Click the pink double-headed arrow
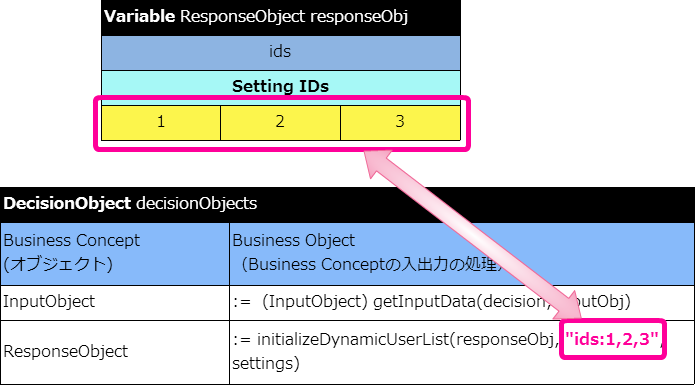695x385 pixels. (476, 234)
